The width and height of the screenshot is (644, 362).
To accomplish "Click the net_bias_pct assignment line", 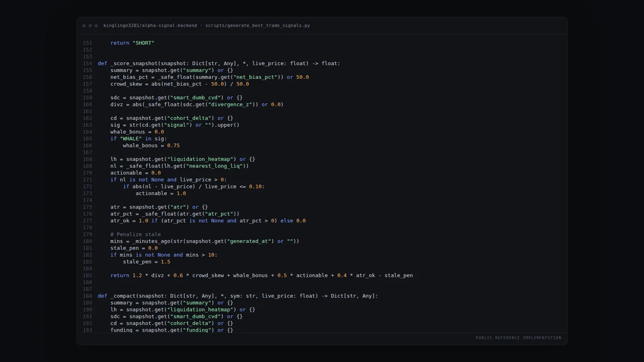I will point(210,77).
